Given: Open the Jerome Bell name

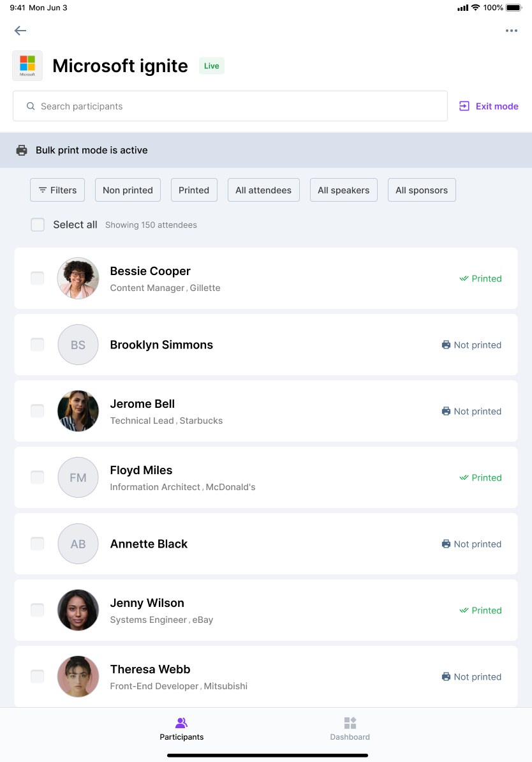Looking at the screenshot, I should pyautogui.click(x=142, y=404).
